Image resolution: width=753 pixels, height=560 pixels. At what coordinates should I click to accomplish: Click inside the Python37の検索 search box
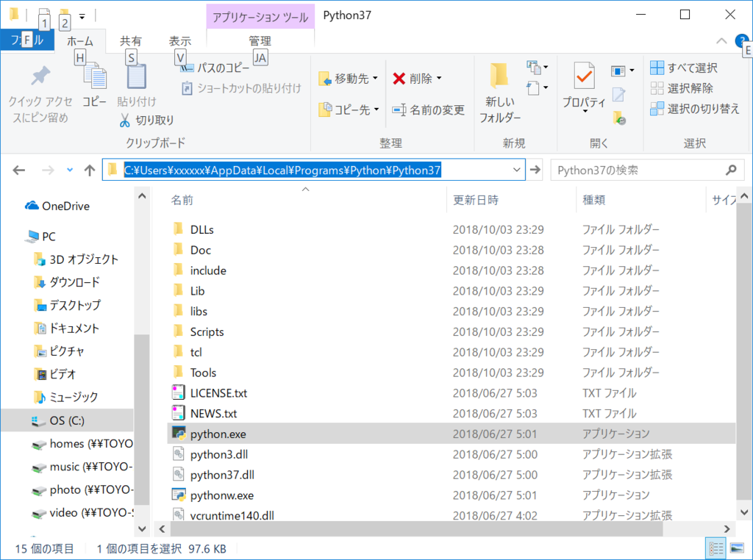click(x=640, y=170)
